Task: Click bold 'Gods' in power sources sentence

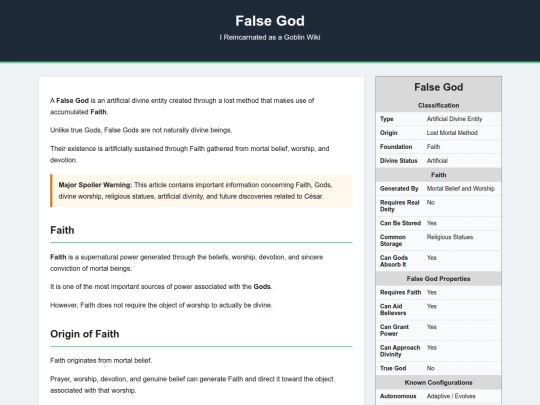Action: tap(262, 287)
